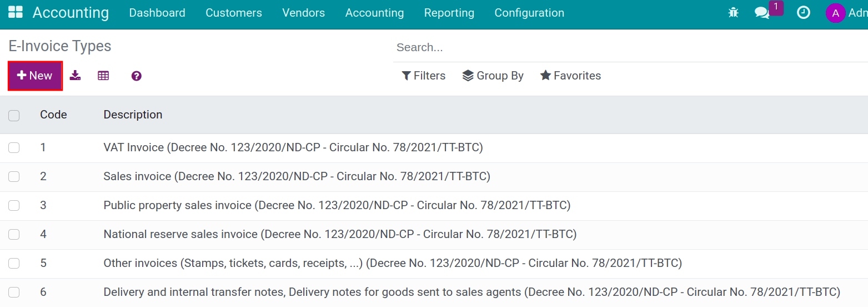Click the spreadsheet grid icon in toolbar
This screenshot has height=307, width=868.
(103, 76)
